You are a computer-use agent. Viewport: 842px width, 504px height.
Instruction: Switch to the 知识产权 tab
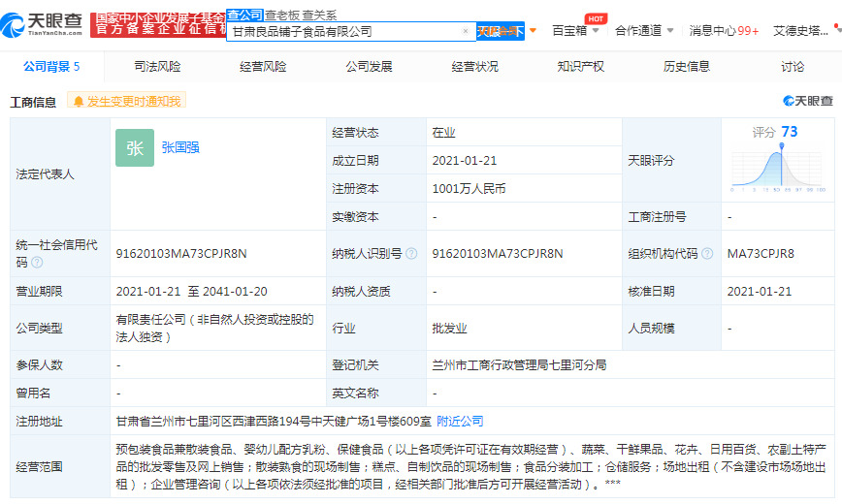coord(580,67)
